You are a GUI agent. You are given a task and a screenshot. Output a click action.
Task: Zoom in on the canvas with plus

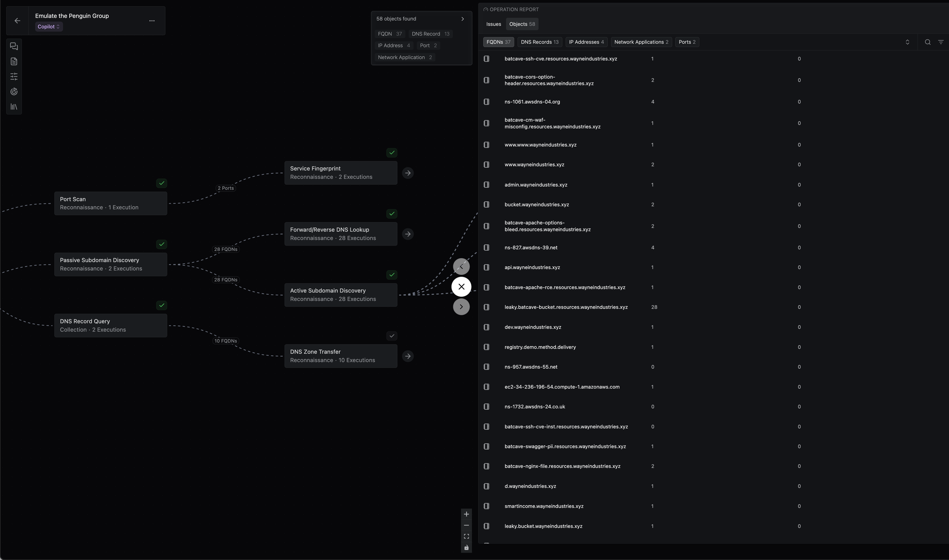point(466,514)
